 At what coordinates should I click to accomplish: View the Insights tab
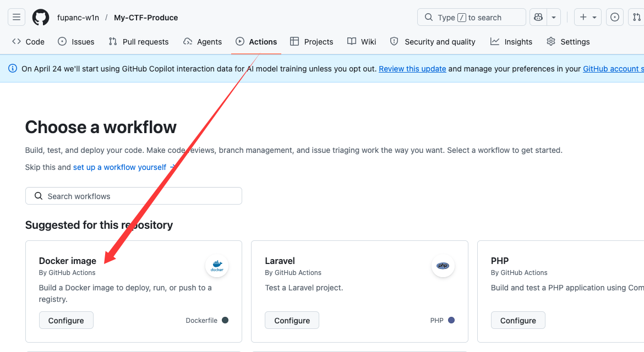511,41
